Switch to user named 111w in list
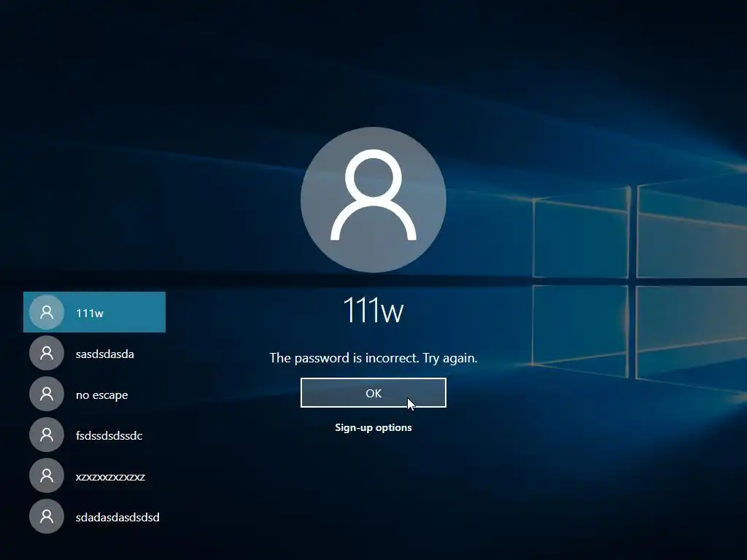 94,312
